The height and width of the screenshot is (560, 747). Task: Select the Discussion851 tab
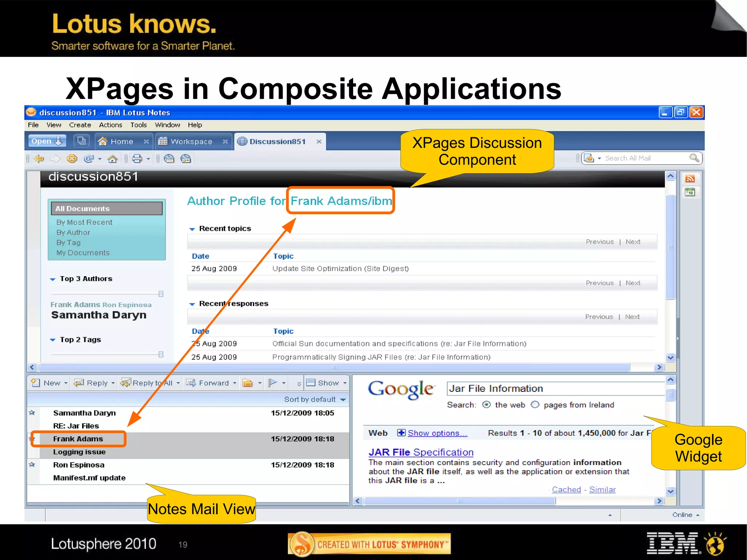[278, 142]
